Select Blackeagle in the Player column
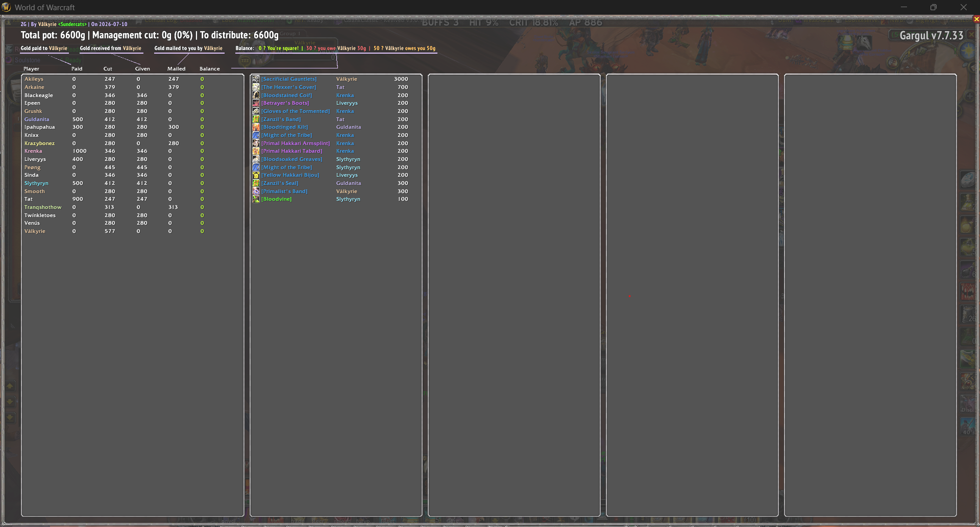This screenshot has width=980, height=527. [39, 95]
